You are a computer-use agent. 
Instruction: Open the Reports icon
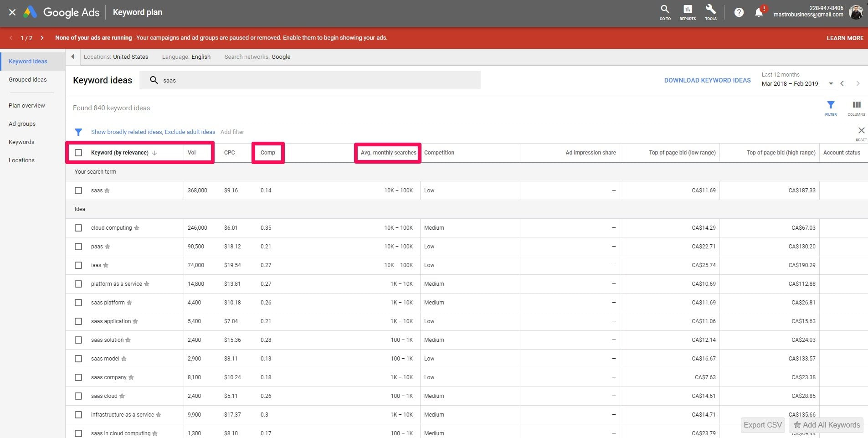[688, 12]
